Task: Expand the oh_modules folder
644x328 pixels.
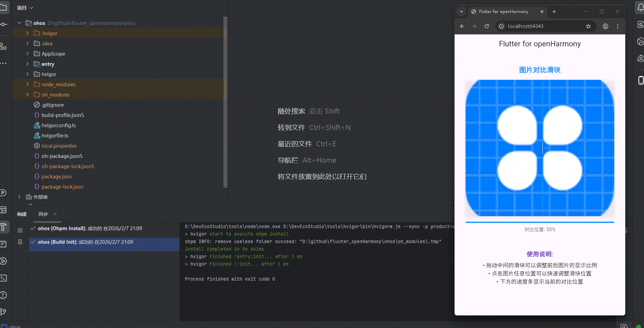Action: (x=28, y=95)
